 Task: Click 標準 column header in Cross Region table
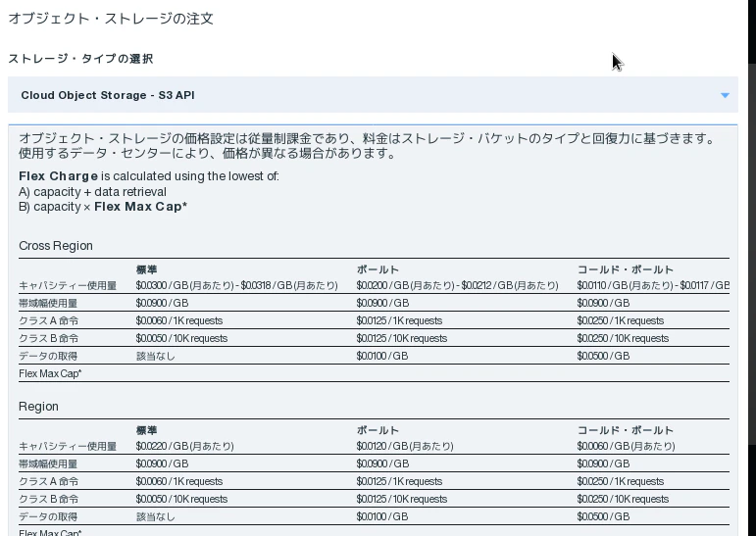point(146,269)
